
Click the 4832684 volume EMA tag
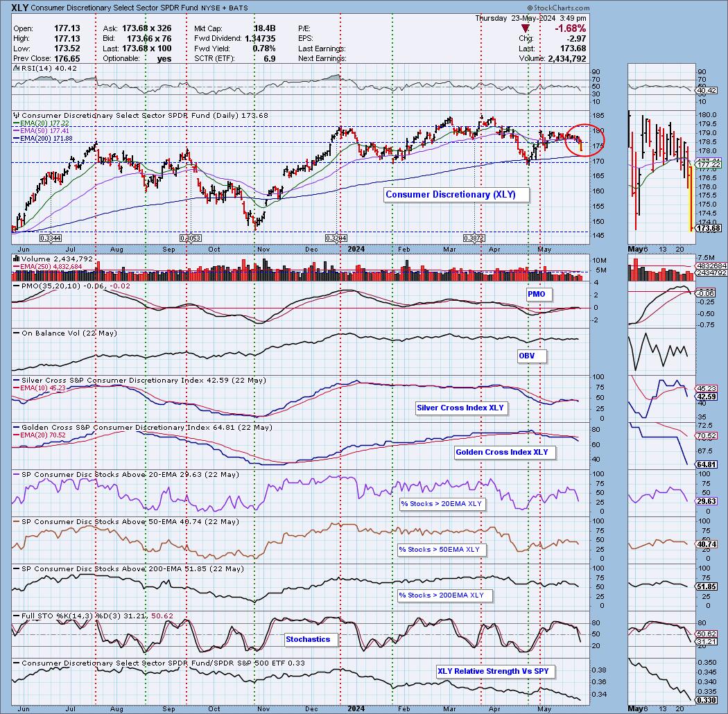click(711, 265)
